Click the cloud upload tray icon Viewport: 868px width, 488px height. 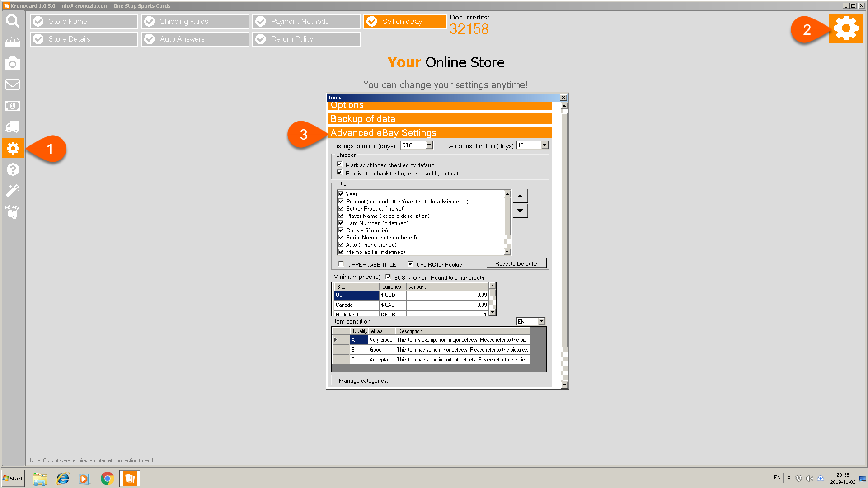coord(821,479)
